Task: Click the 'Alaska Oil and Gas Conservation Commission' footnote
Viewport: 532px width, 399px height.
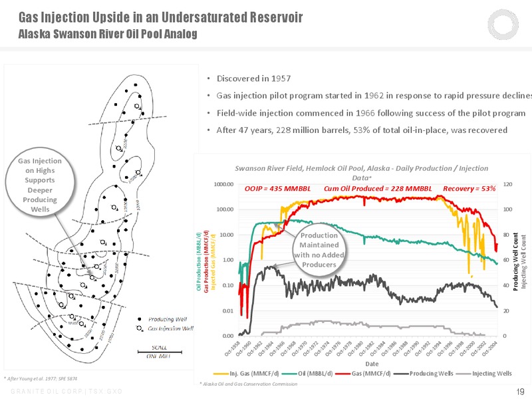Action: click(249, 384)
